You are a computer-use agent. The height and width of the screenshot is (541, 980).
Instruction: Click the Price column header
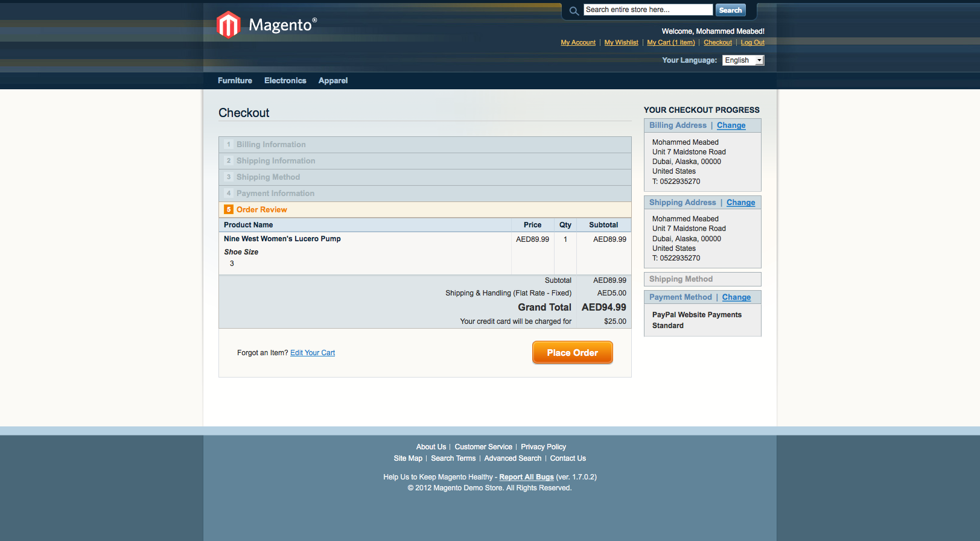coord(532,225)
